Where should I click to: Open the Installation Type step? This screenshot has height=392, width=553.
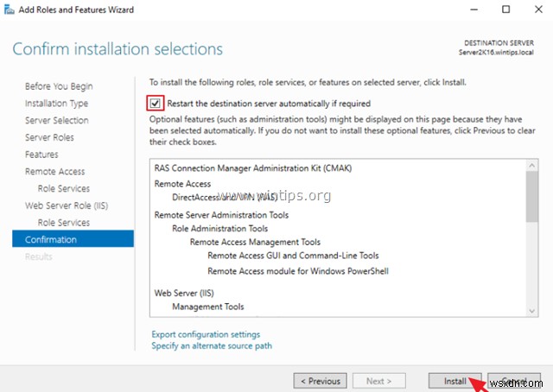(56, 104)
